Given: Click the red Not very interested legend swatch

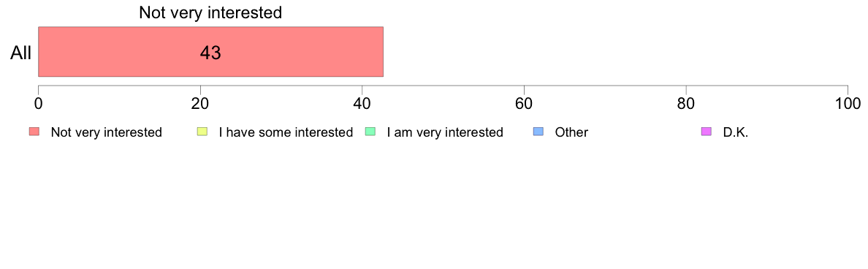Looking at the screenshot, I should tap(34, 132).
